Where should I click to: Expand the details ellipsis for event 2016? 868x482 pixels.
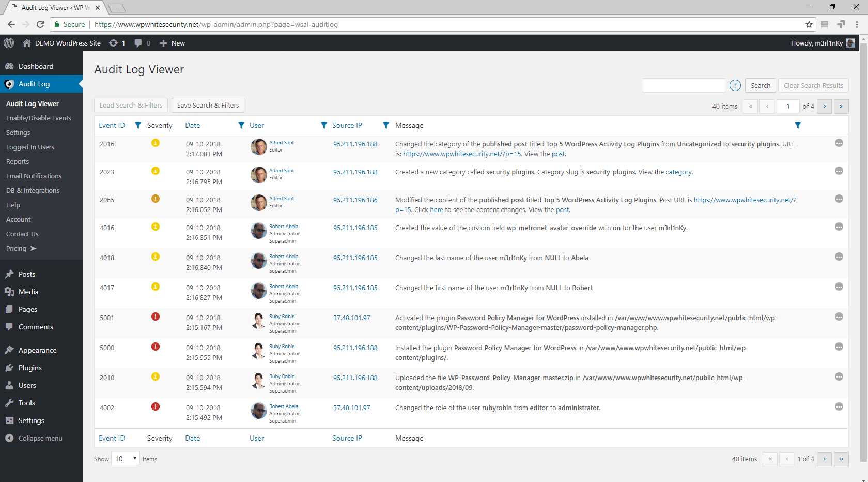pos(839,143)
